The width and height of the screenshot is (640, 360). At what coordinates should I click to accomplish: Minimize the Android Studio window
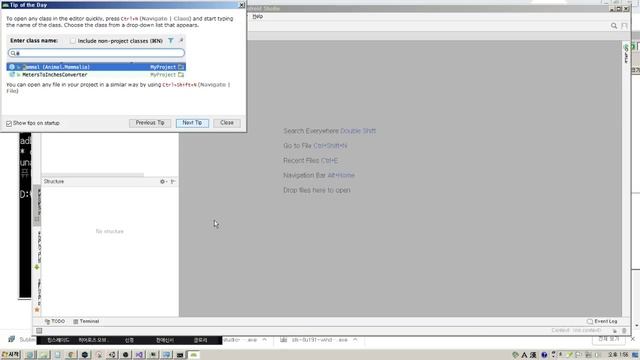point(612,9)
